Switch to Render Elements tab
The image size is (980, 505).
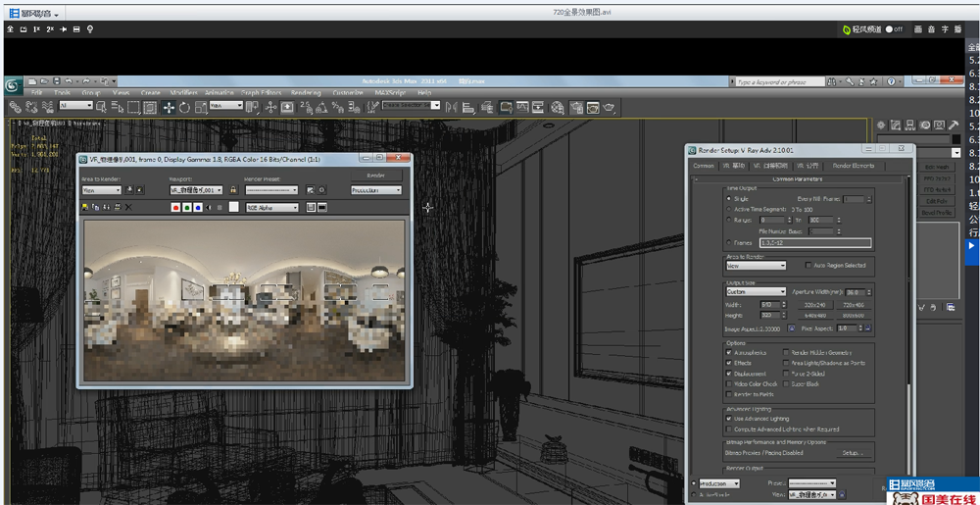coord(854,166)
